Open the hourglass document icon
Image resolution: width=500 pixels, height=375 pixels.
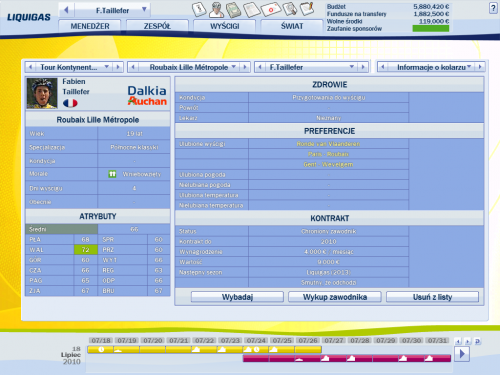click(x=199, y=9)
